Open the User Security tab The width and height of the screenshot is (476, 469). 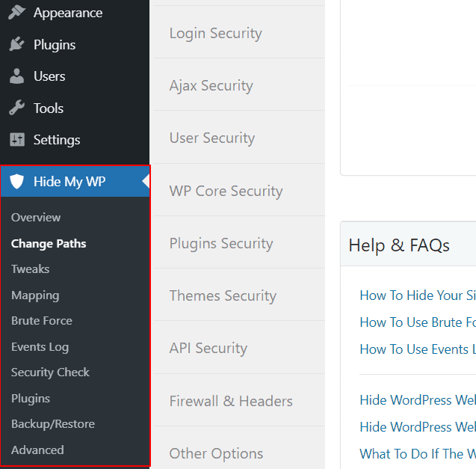(x=239, y=138)
